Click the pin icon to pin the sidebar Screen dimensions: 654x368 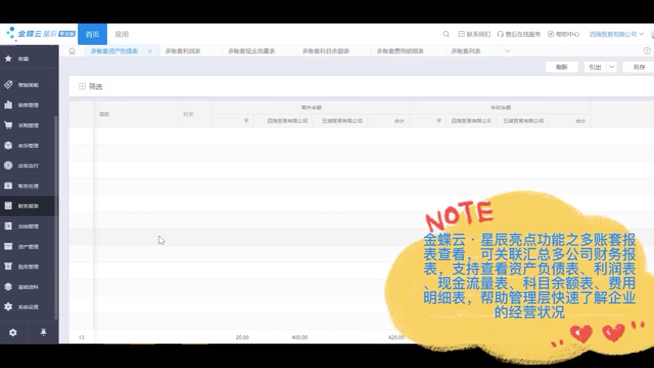point(43,332)
